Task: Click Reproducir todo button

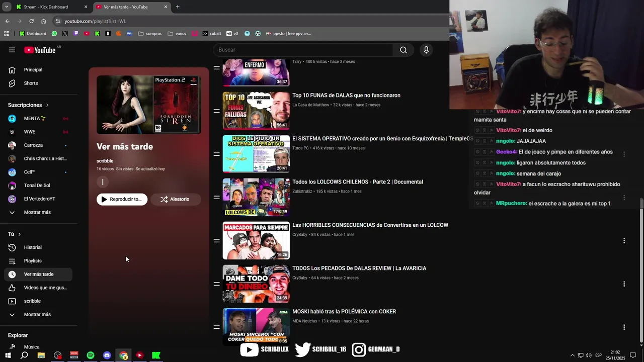Action: pos(122,199)
